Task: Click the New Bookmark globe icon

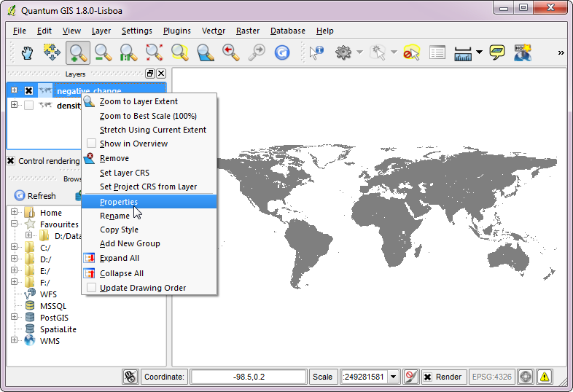Action: [523, 52]
